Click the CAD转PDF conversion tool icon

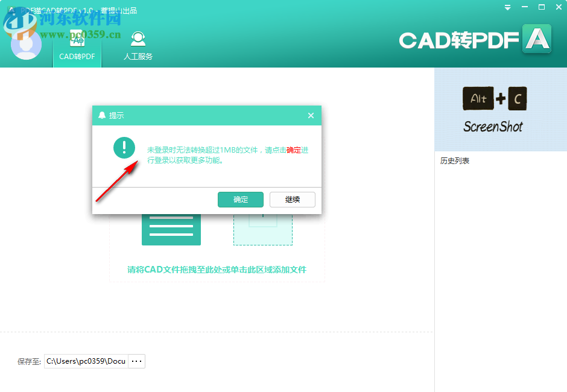[x=77, y=39]
